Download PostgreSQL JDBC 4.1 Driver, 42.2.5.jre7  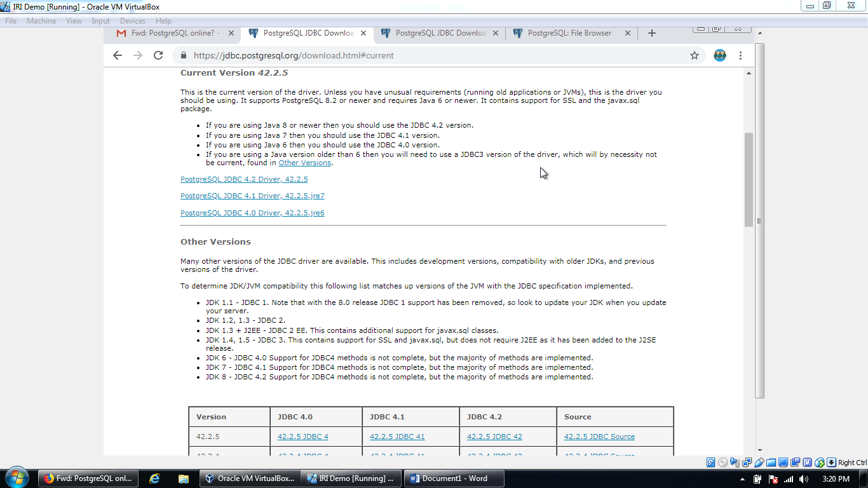(x=252, y=196)
